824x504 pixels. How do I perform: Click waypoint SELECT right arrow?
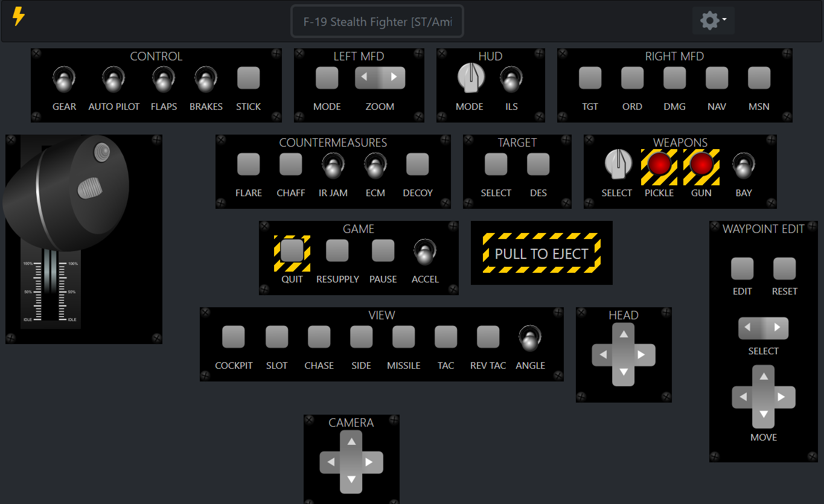click(778, 328)
